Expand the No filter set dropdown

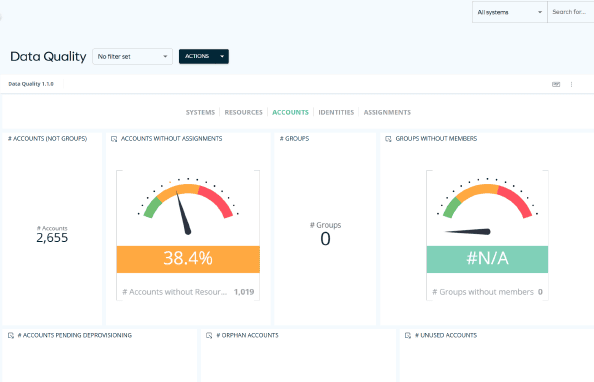[x=133, y=56]
